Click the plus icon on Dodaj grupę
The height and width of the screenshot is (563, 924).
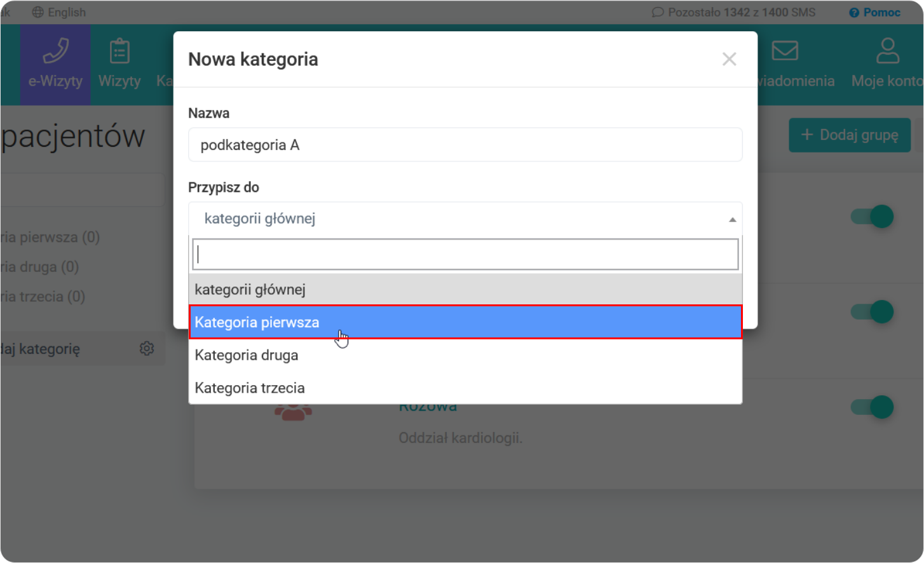pos(807,135)
